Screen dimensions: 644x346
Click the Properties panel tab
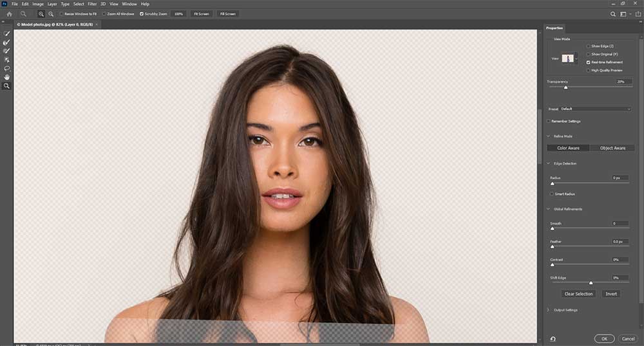(554, 28)
